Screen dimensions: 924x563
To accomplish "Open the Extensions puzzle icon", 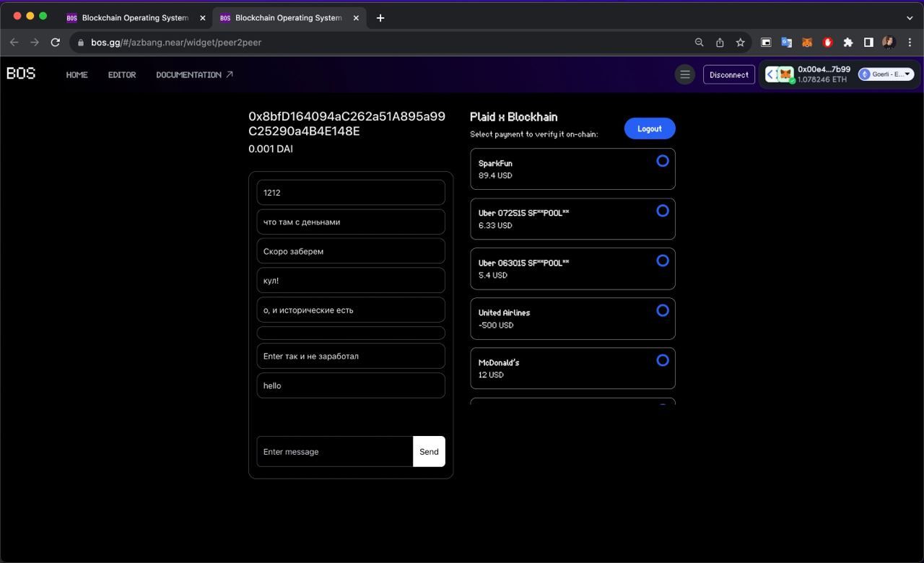I will coord(848,43).
